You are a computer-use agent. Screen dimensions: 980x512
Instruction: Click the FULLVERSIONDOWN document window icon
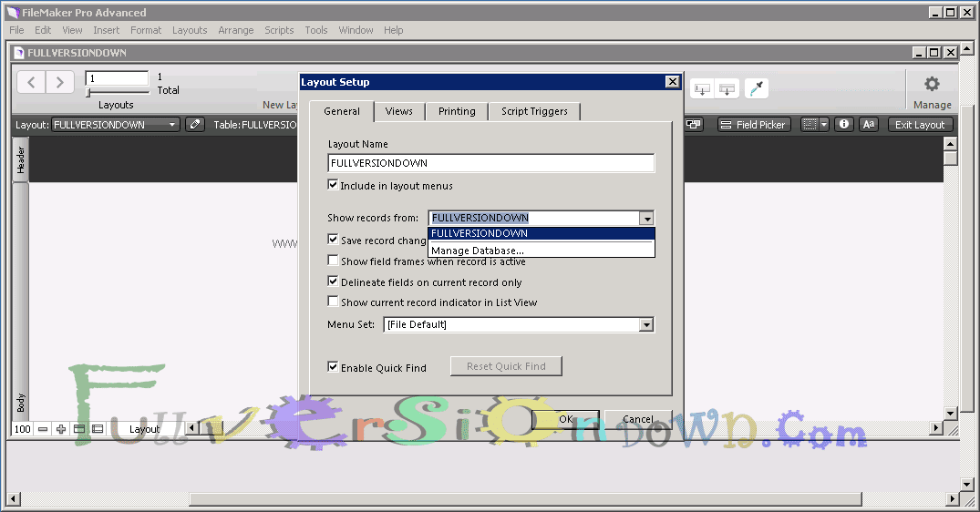coord(19,53)
